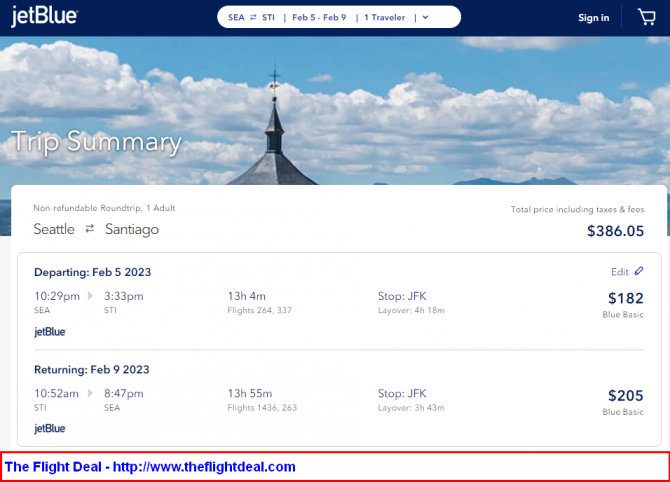Click 'Returning: Feb 9 2023' heading
Viewport: 670px width, 482px height.
92,370
